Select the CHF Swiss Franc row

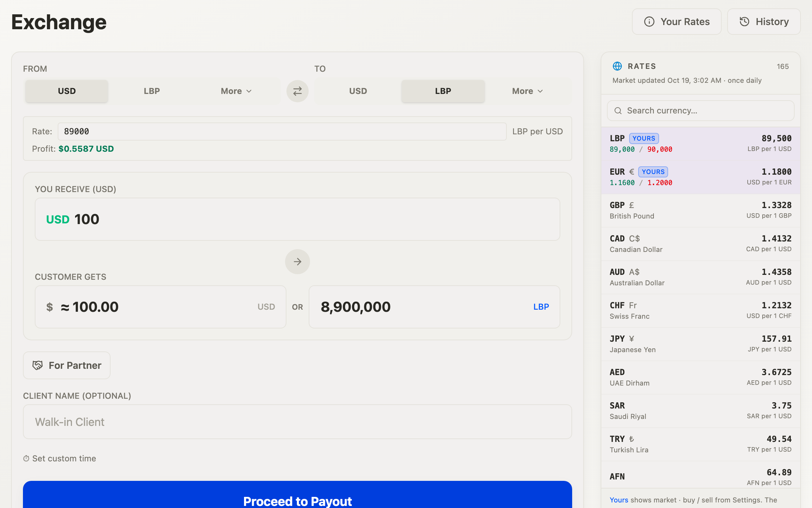coord(701,311)
